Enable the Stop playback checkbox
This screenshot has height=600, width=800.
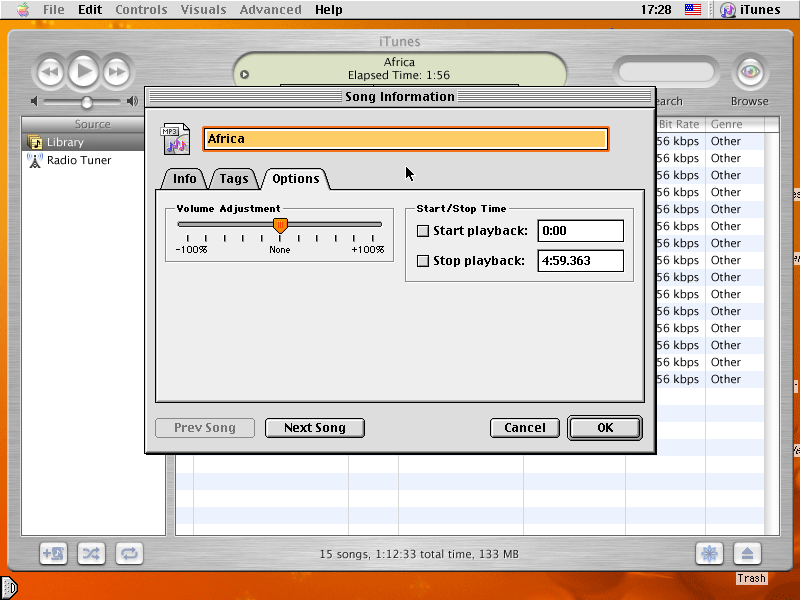(423, 261)
